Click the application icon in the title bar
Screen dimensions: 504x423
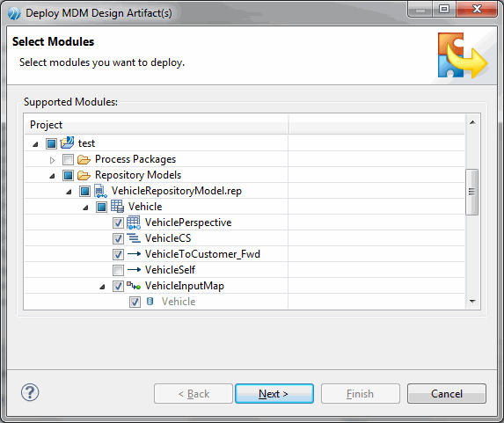[14, 13]
